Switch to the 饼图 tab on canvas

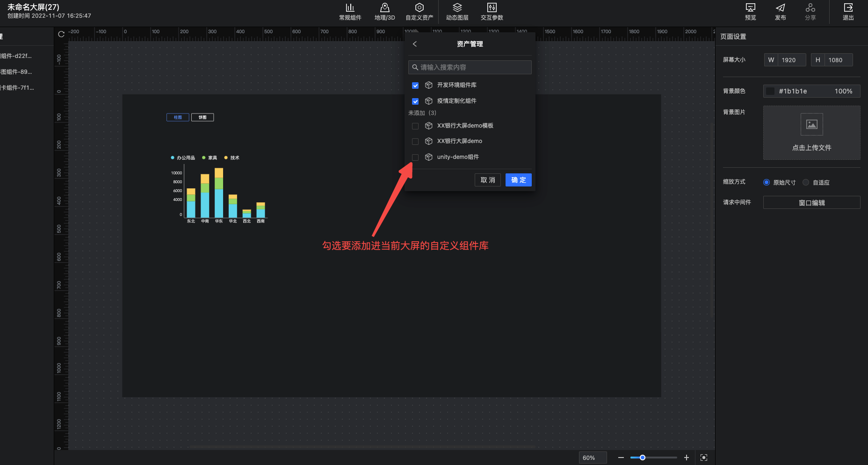[203, 117]
